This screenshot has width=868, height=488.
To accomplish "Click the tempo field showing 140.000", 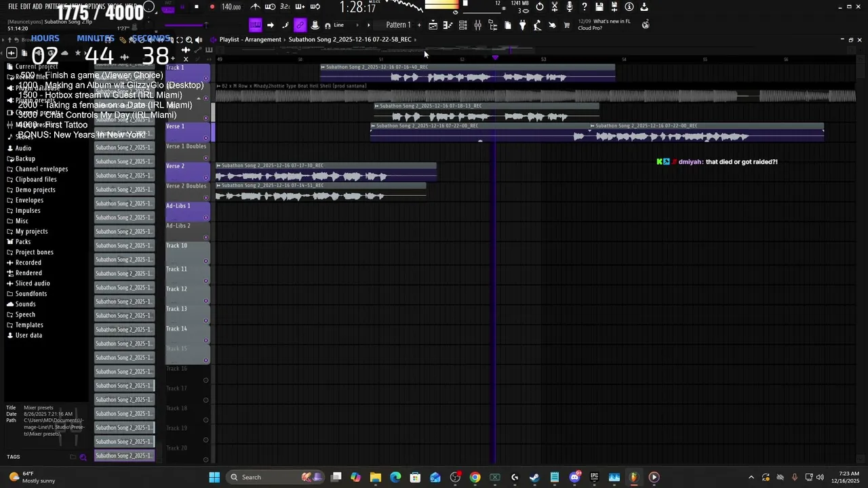I will tap(231, 7).
